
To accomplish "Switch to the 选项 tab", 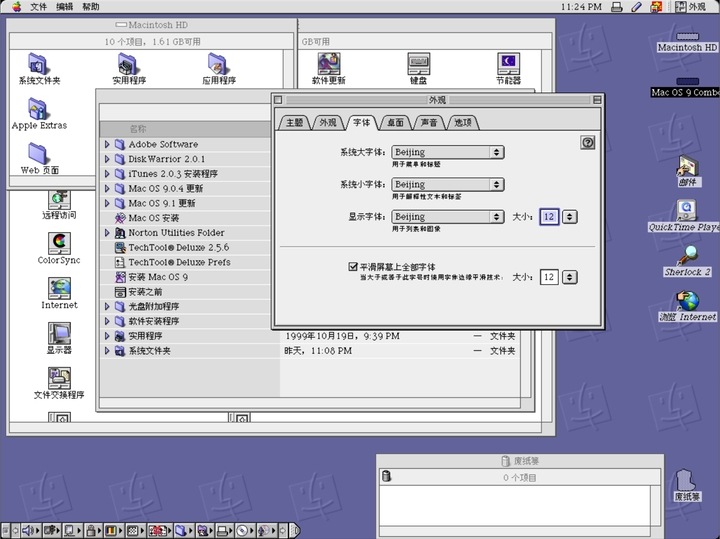I will pos(463,123).
